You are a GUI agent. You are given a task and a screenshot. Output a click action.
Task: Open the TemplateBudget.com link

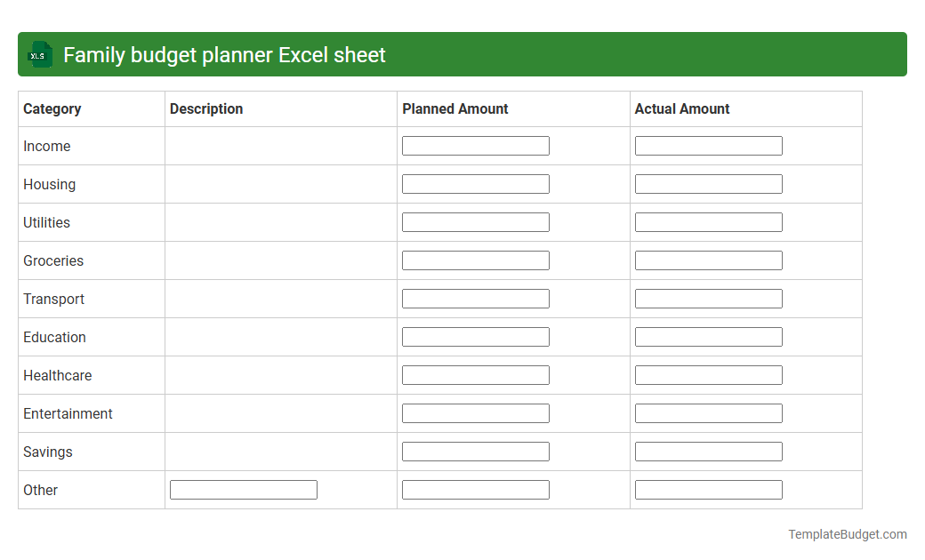pos(846,534)
